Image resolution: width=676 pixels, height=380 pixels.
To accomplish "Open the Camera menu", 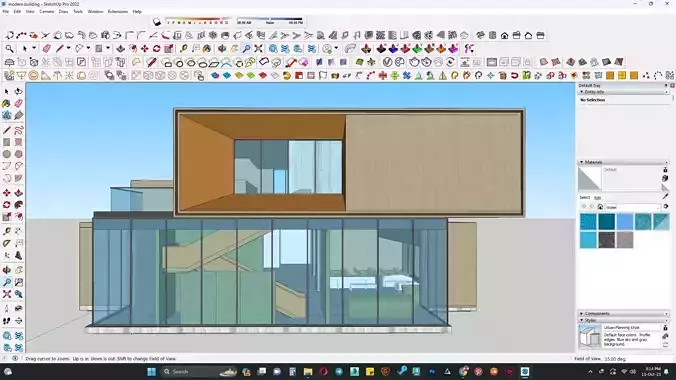I will coord(47,12).
